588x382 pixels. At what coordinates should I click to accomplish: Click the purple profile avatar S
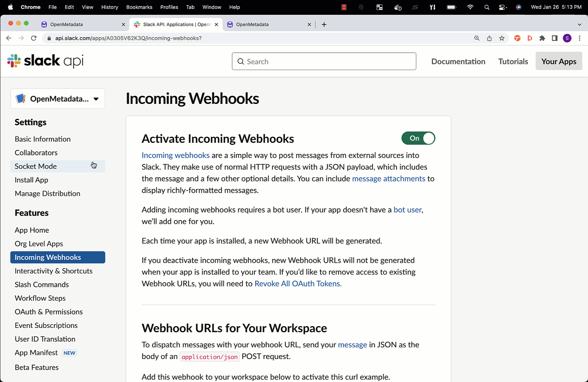[567, 38]
